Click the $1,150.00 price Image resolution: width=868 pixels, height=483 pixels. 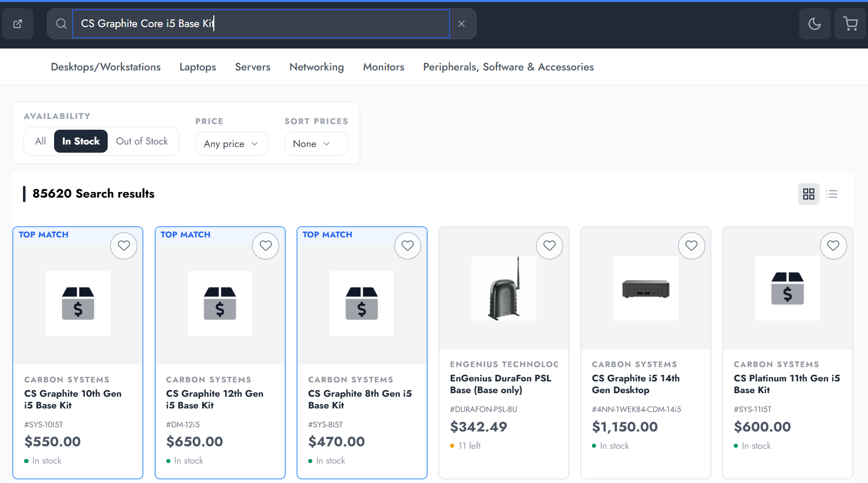pyautogui.click(x=625, y=427)
